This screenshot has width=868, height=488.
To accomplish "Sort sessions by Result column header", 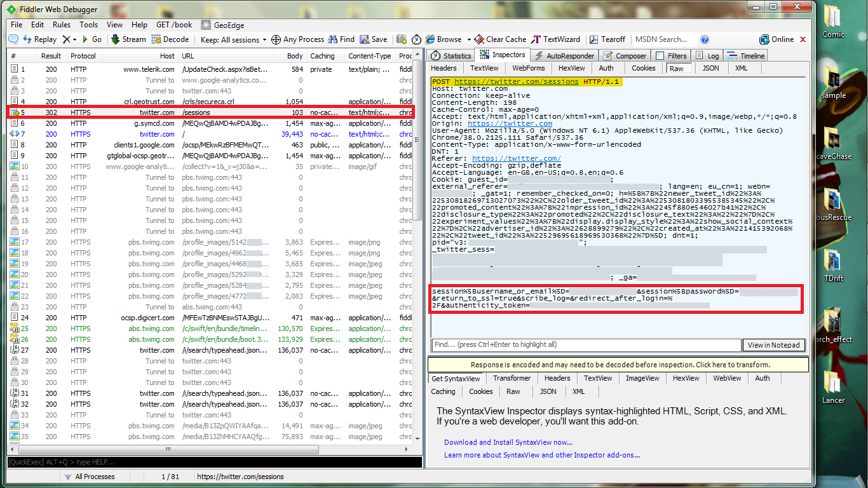I will point(51,56).
